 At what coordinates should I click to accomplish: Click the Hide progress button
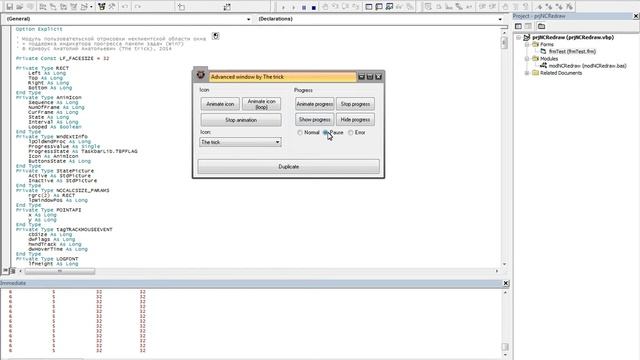tap(355, 120)
